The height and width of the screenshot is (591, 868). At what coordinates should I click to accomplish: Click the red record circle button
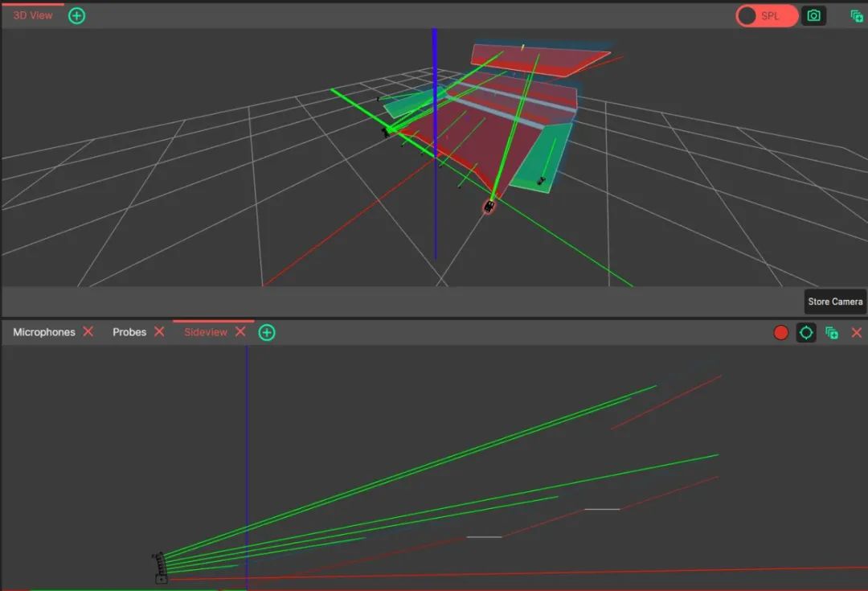point(780,333)
